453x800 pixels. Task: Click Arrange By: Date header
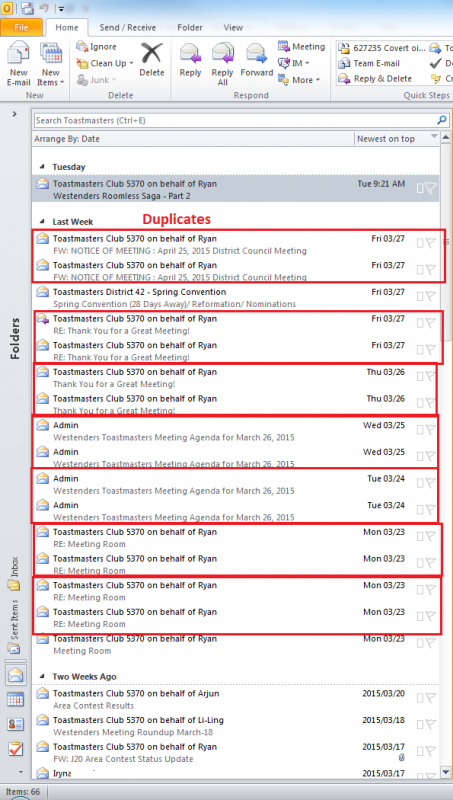[67, 139]
